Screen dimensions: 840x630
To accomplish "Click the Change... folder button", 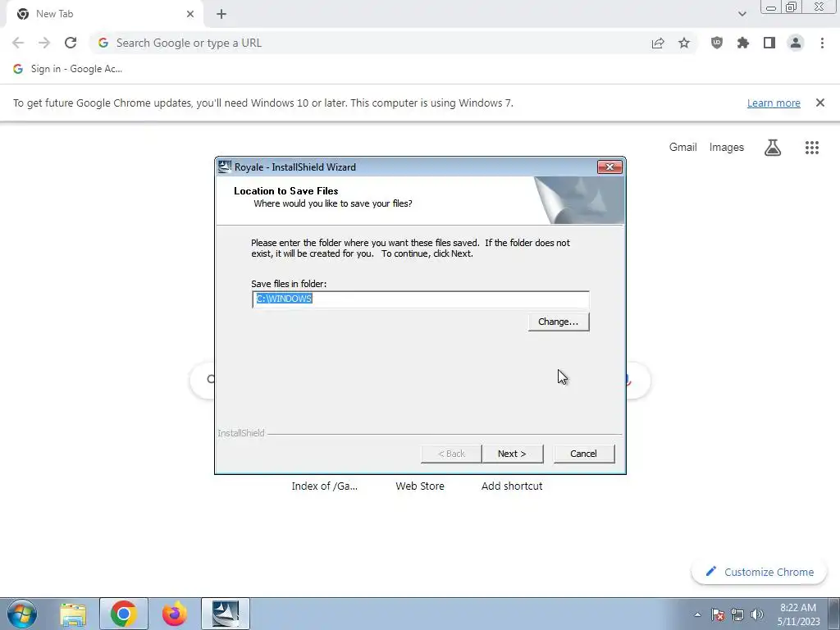I will tap(558, 322).
